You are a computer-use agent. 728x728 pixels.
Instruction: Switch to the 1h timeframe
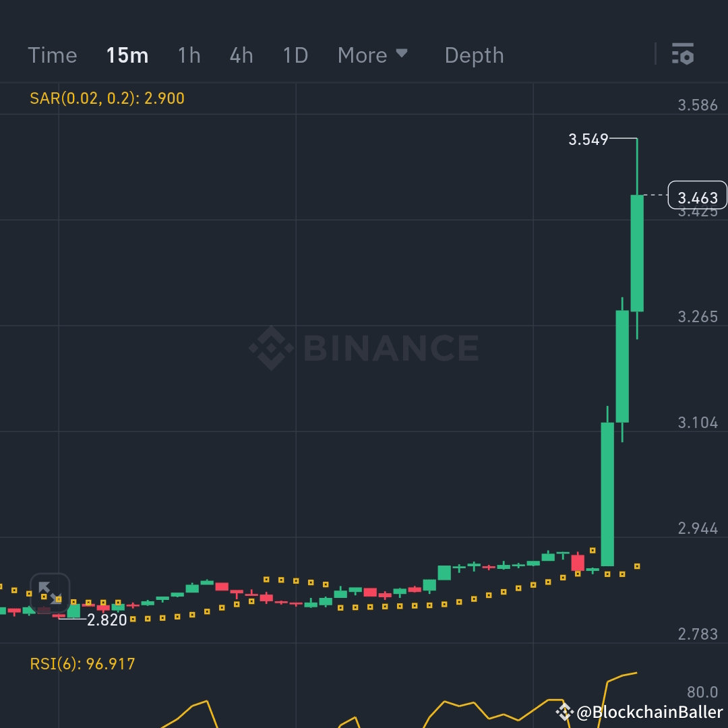pos(189,55)
